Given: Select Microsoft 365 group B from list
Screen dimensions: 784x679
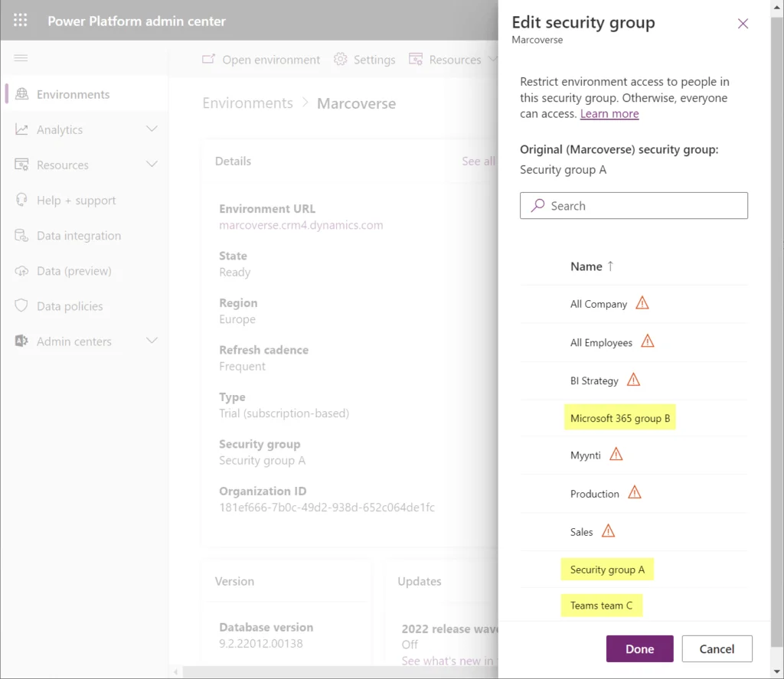Looking at the screenshot, I should 619,419.
